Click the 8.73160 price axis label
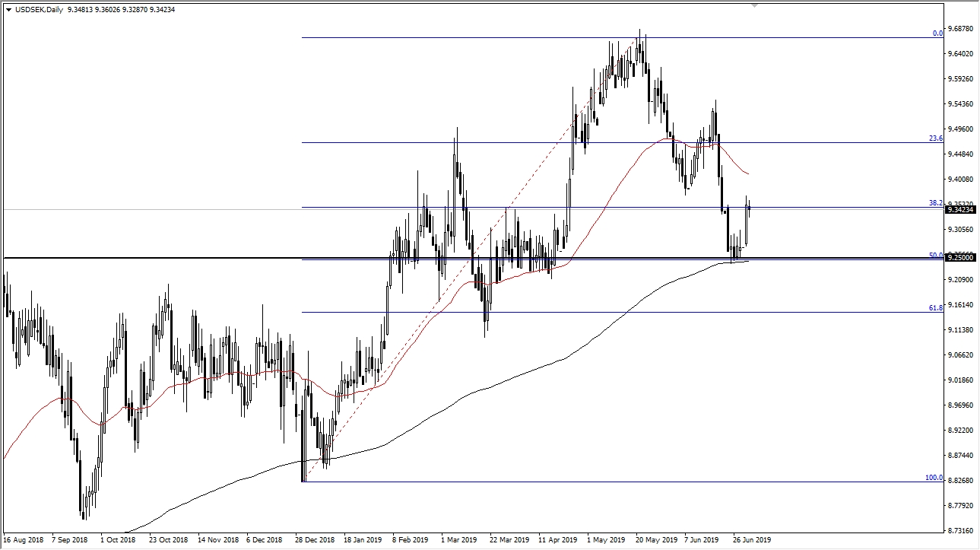 point(961,531)
